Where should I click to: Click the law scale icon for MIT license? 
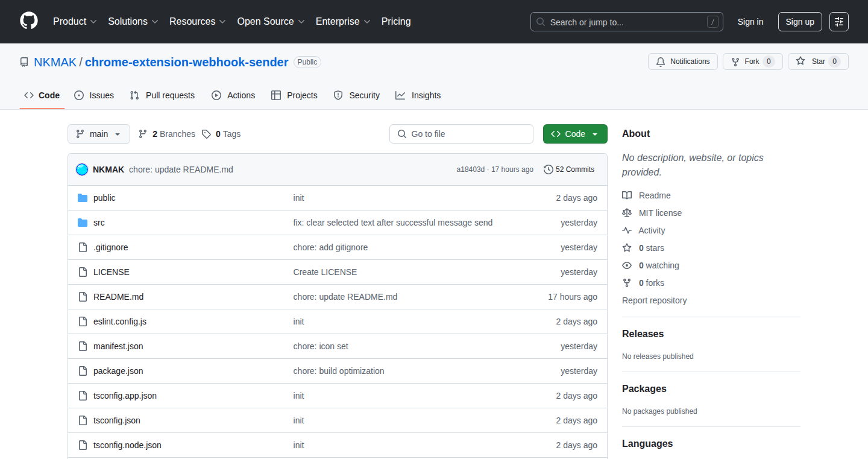point(627,213)
